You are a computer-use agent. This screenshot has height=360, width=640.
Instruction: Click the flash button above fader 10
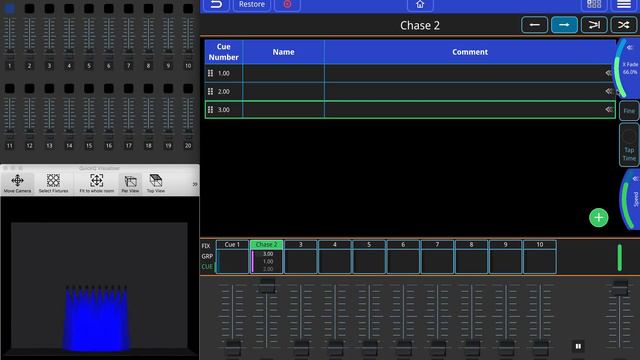(x=188, y=9)
